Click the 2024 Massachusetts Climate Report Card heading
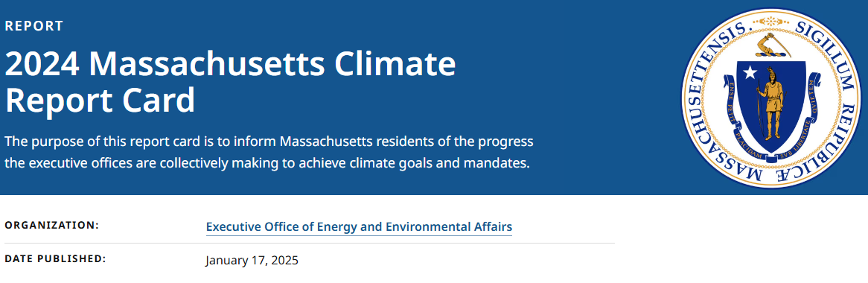The height and width of the screenshot is (283, 868). tap(230, 82)
